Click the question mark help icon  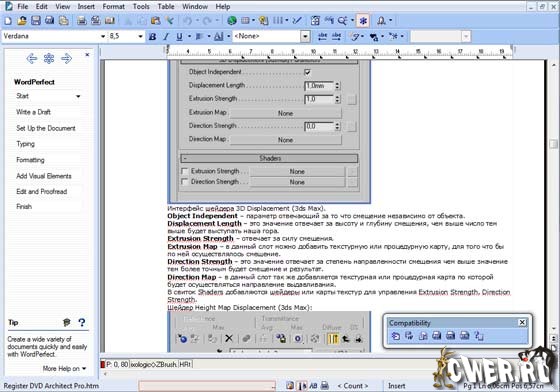tap(82, 323)
